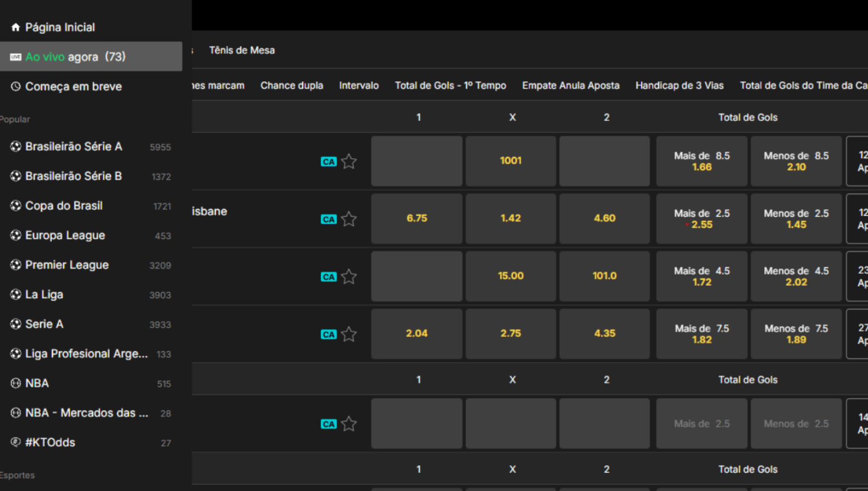
Task: Open NBA in sidebar
Action: pyautogui.click(x=91, y=383)
